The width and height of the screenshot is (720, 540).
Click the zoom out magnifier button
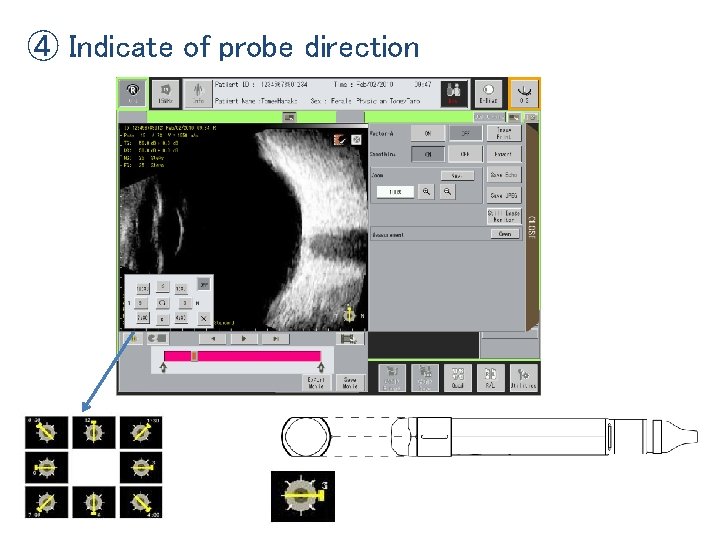(x=447, y=192)
